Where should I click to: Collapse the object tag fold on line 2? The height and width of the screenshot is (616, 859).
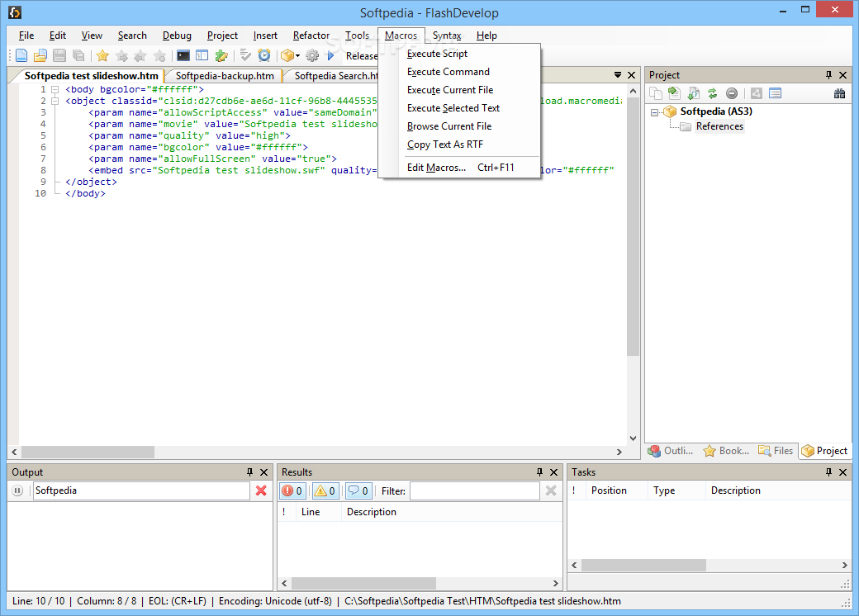(x=55, y=101)
